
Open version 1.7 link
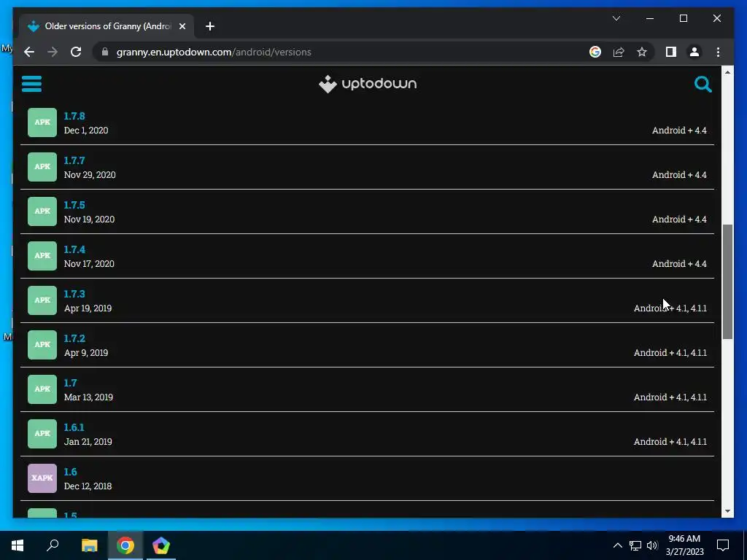click(x=70, y=383)
